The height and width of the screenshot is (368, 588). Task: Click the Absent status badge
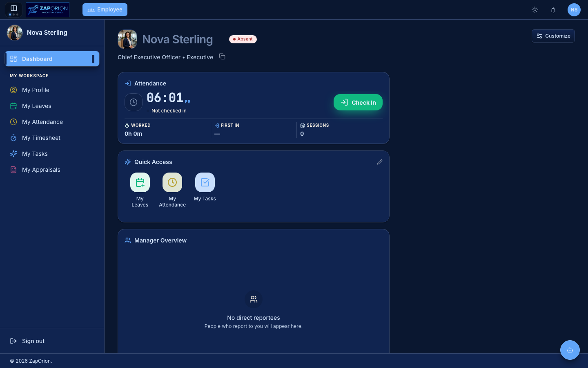tap(243, 39)
